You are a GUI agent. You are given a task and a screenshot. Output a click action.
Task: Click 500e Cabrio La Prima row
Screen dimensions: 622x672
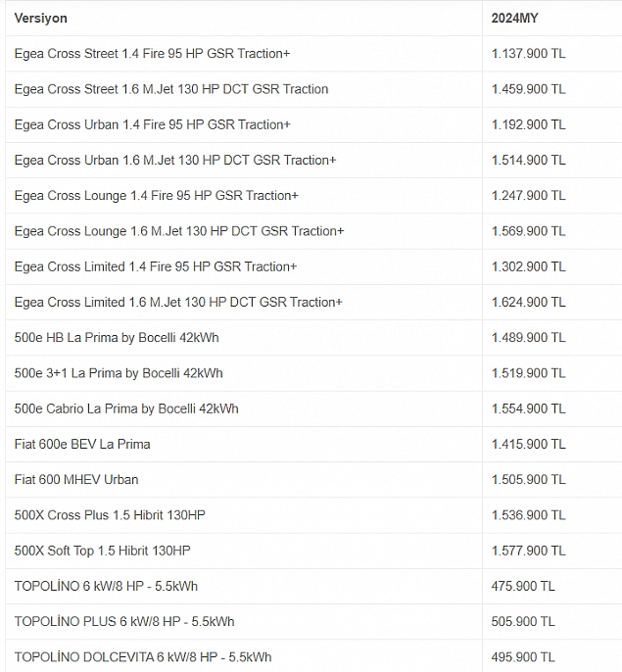pyautogui.click(x=313, y=408)
